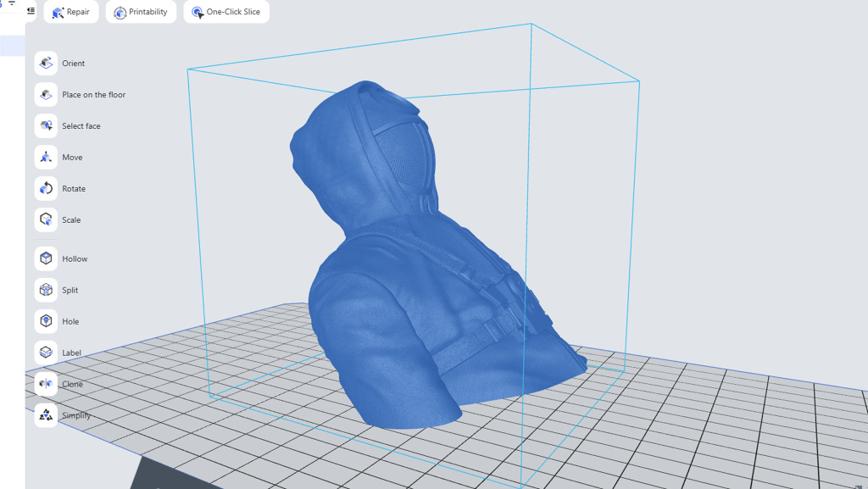Select the Orient tool icon
This screenshot has width=868, height=489.
coord(46,64)
